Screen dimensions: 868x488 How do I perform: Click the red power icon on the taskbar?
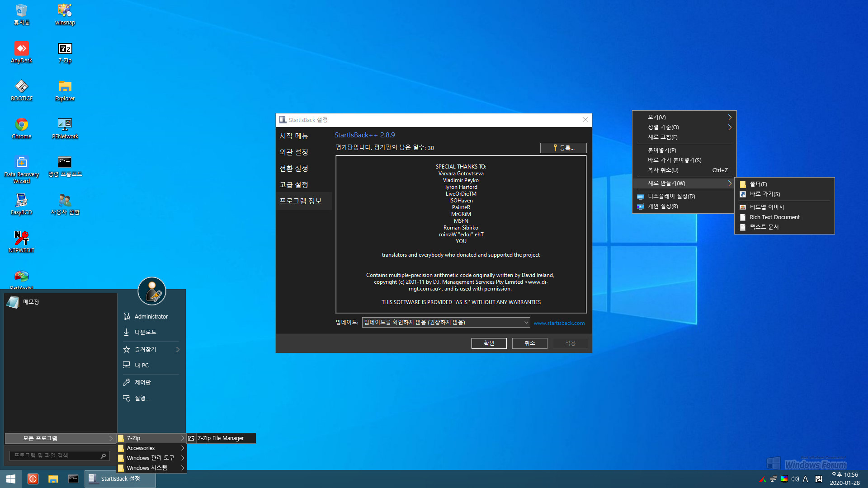pos(33,479)
